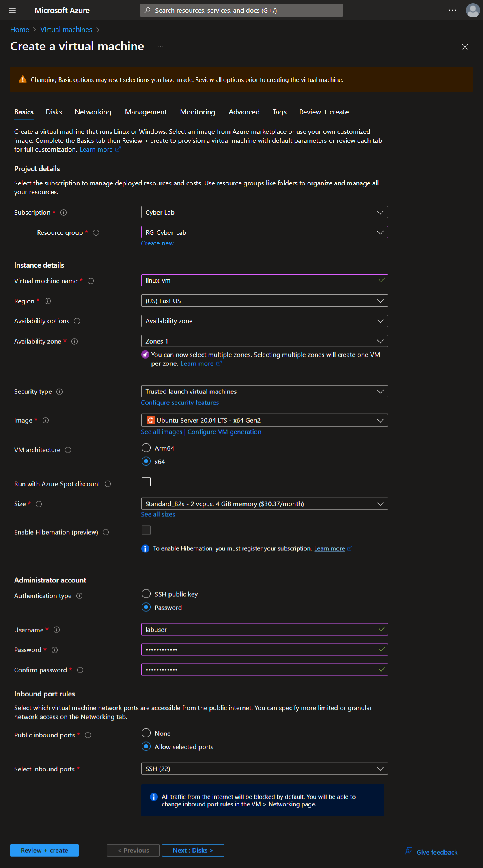The image size is (483, 868).
Task: Click the Region info icon
Action: click(48, 301)
